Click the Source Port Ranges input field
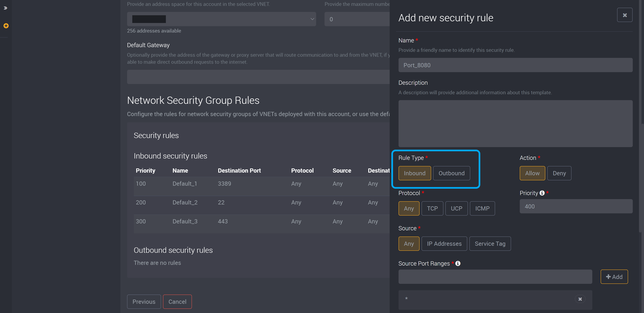The height and width of the screenshot is (313, 644). pos(495,277)
